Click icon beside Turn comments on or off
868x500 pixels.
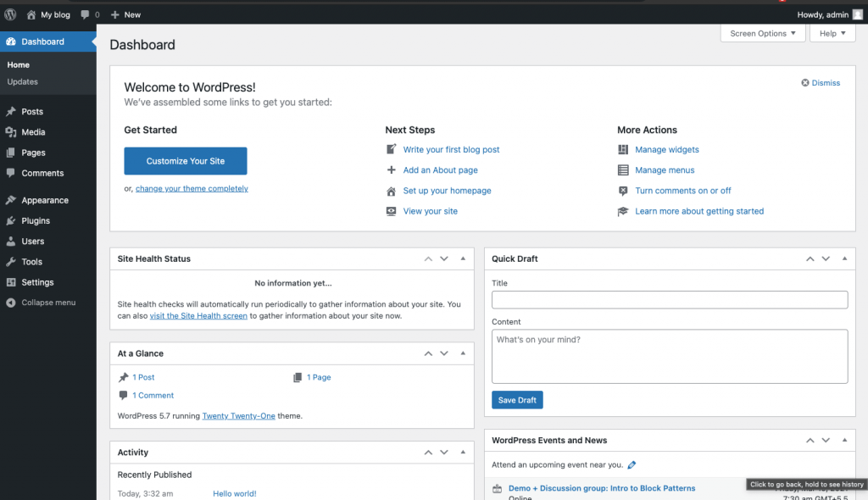click(623, 191)
